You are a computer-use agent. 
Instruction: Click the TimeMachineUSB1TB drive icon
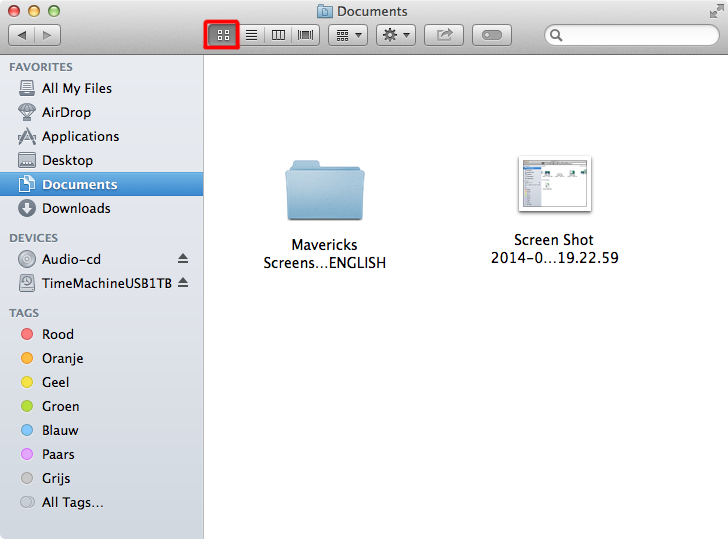[26, 283]
